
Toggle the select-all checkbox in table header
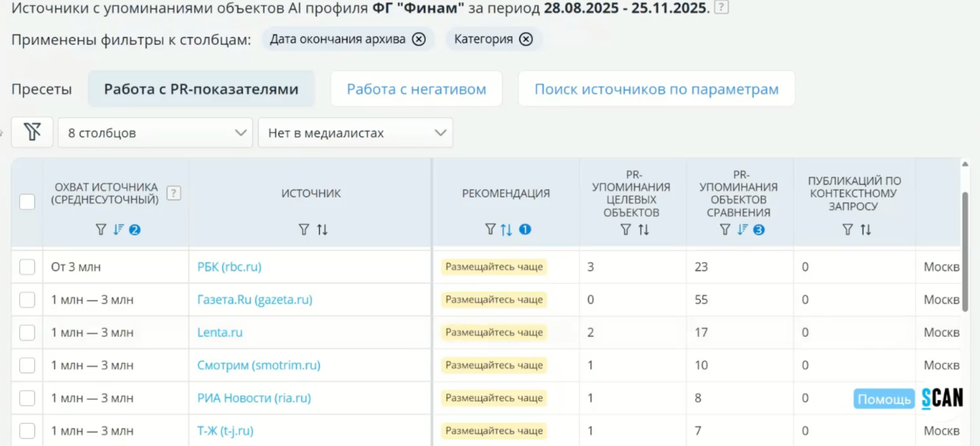[x=27, y=201]
